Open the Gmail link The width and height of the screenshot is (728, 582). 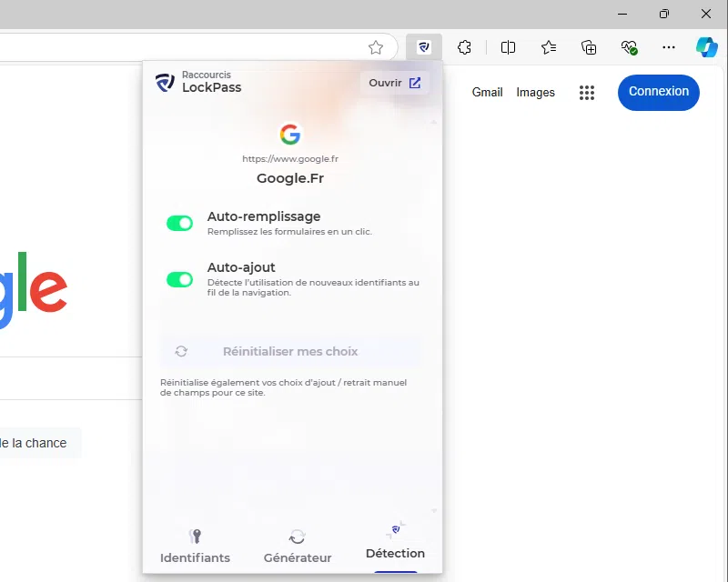[487, 93]
